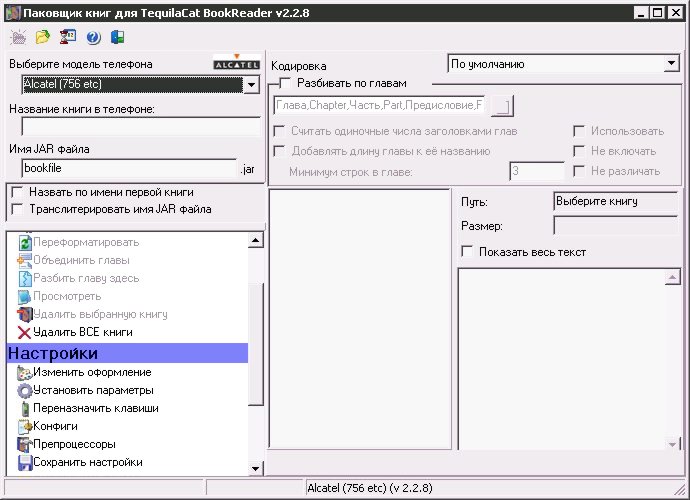
Task: Select Переназначить клавиши entry
Action: [96, 408]
